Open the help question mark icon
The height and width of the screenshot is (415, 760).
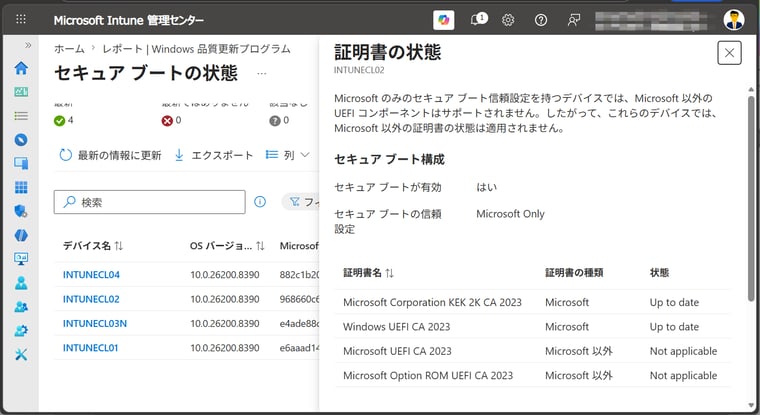pos(541,20)
